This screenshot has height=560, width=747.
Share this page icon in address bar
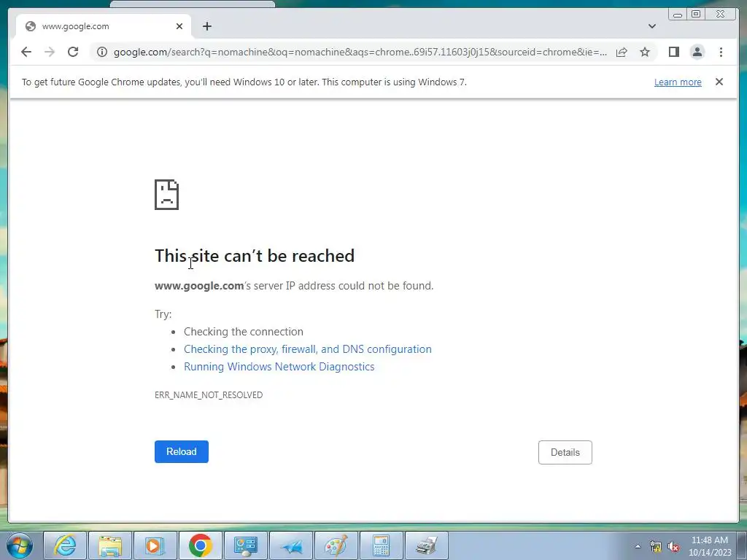(x=622, y=52)
